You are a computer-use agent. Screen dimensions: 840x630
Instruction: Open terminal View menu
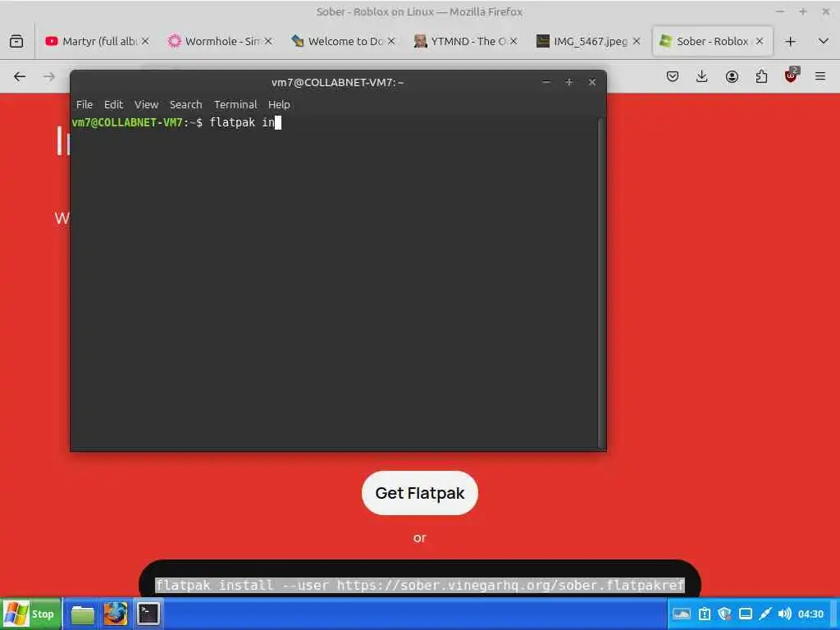point(146,104)
